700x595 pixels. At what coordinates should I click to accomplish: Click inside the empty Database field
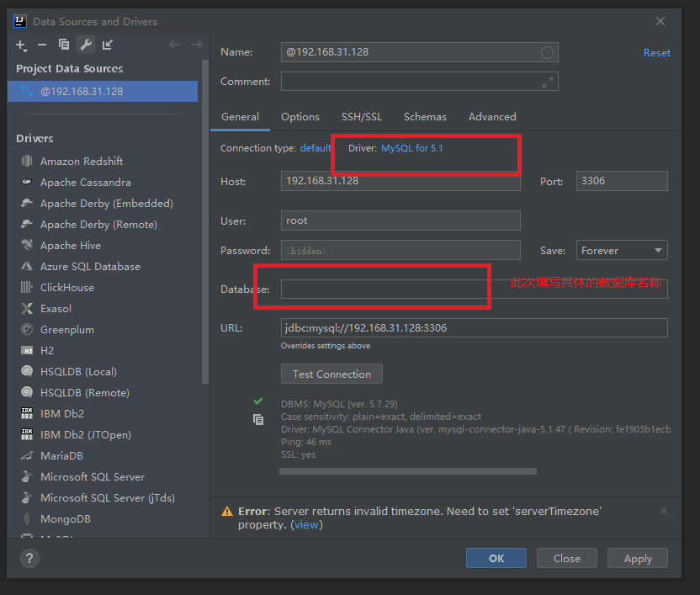pyautogui.click(x=383, y=288)
